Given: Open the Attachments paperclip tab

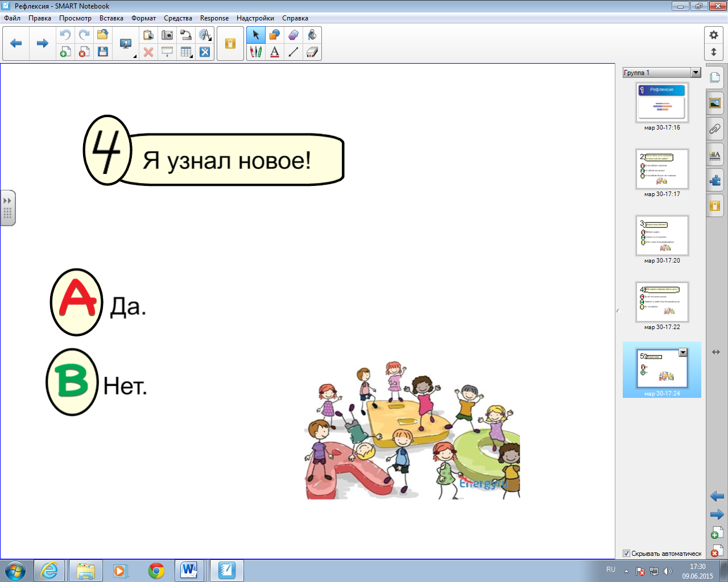Looking at the screenshot, I should (715, 129).
